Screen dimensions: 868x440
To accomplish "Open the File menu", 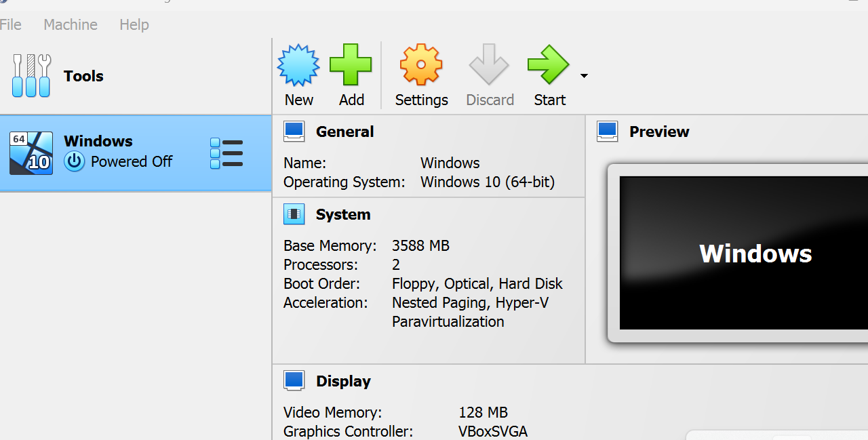I will point(9,24).
